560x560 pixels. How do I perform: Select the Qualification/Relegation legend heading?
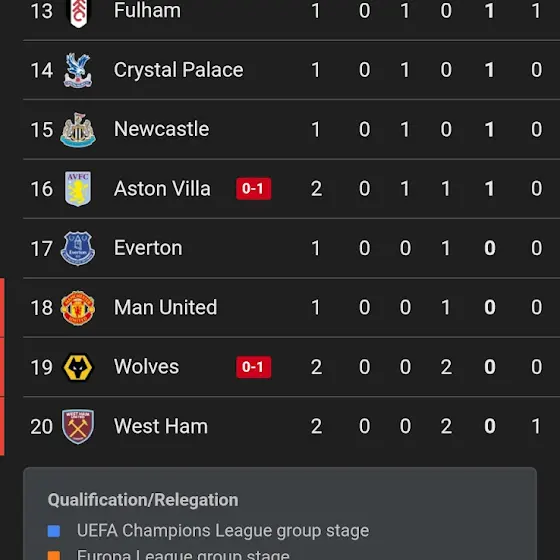click(x=143, y=500)
